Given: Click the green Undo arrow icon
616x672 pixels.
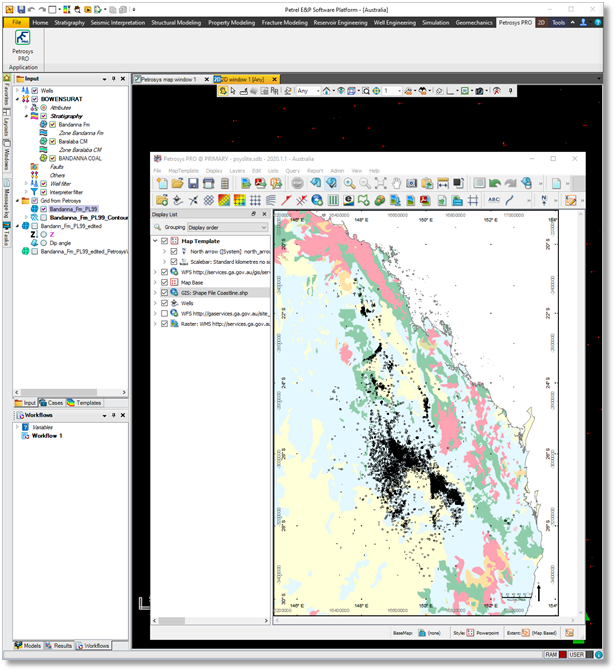Looking at the screenshot, I should [495, 183].
